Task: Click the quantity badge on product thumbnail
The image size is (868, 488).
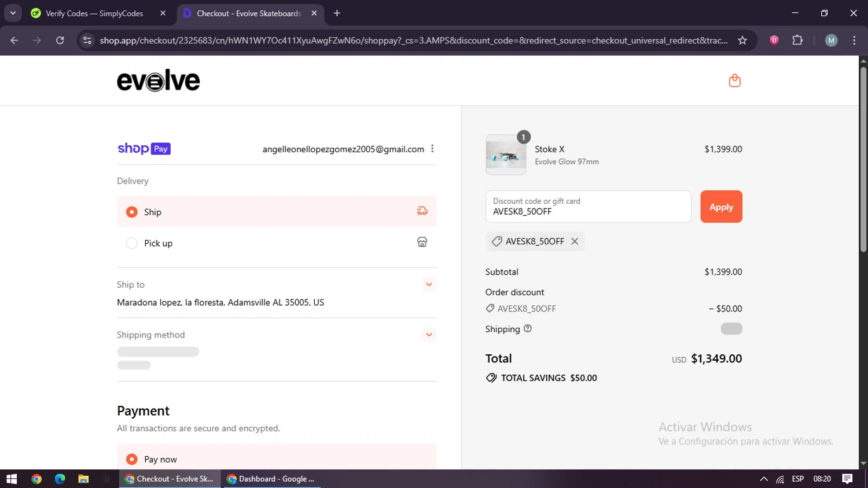Action: coord(523,137)
